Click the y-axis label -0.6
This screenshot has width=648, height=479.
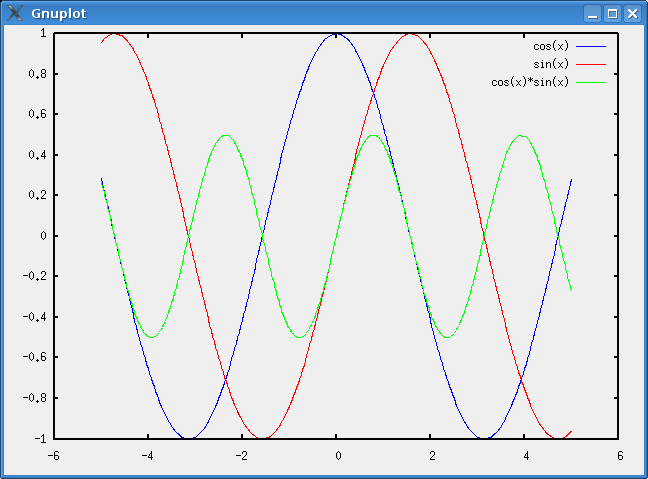[x=34, y=357]
